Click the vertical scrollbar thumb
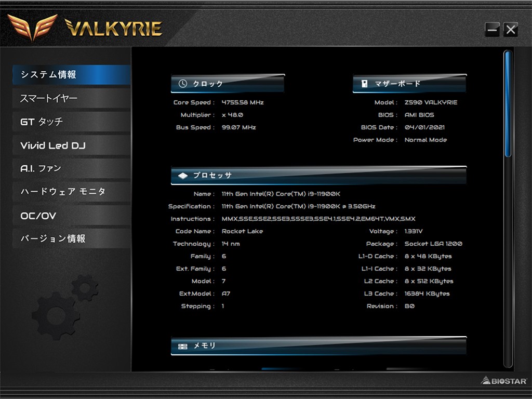Screen dimensions: 532x399 click(508, 103)
